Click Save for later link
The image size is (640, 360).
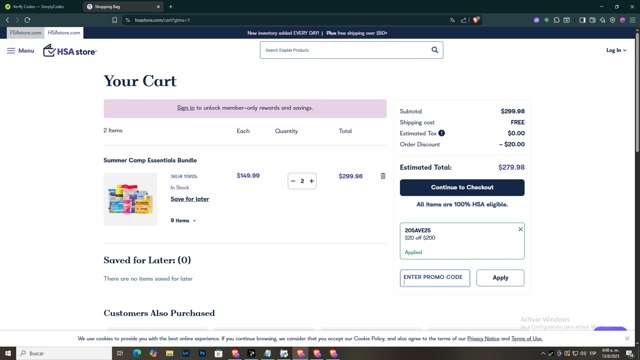click(x=190, y=199)
